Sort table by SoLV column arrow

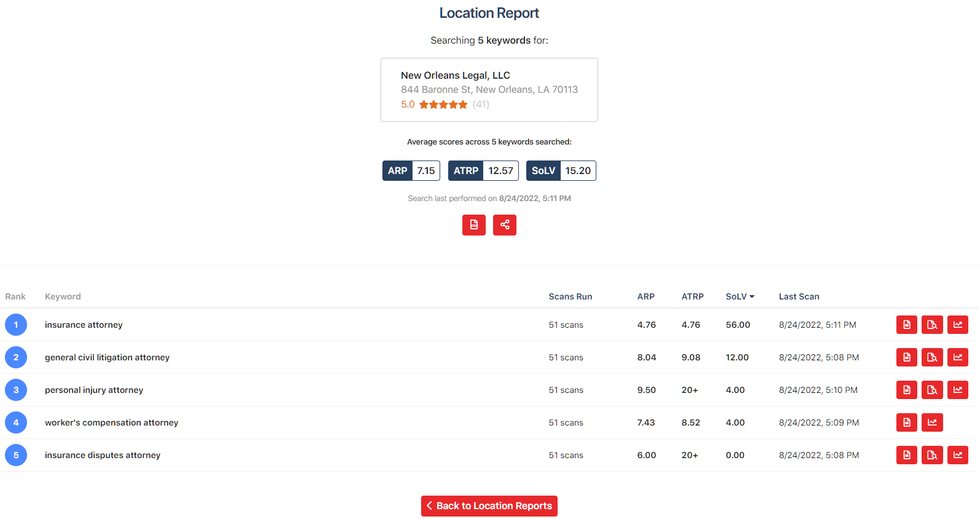(751, 296)
